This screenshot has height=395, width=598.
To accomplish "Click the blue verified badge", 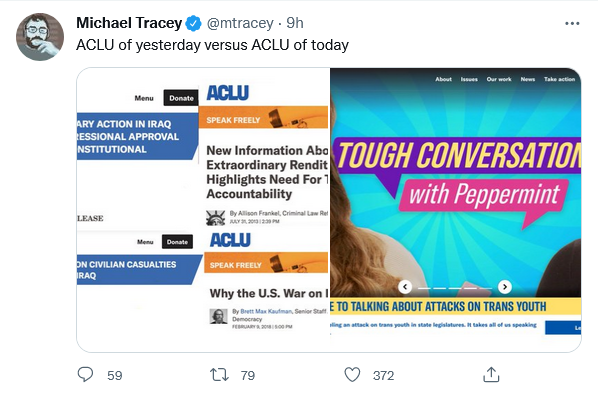I will (x=193, y=24).
